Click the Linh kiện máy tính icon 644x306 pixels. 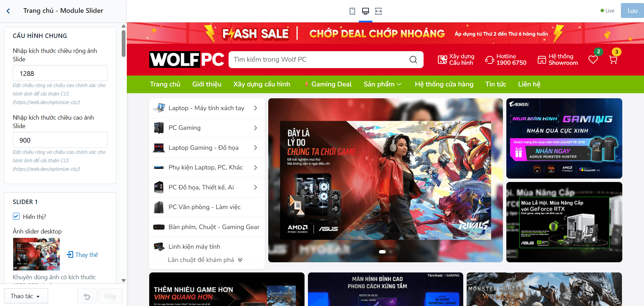(159, 247)
